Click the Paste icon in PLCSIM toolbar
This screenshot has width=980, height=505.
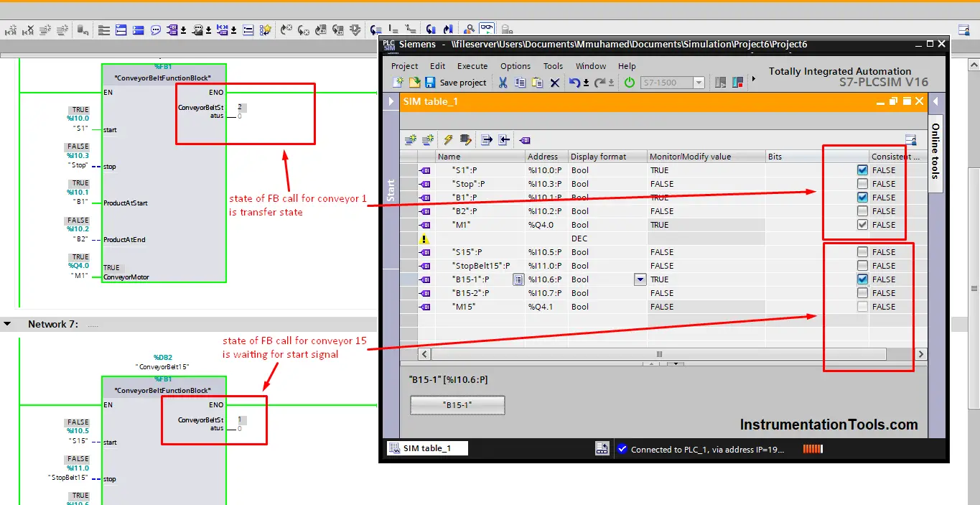[537, 83]
